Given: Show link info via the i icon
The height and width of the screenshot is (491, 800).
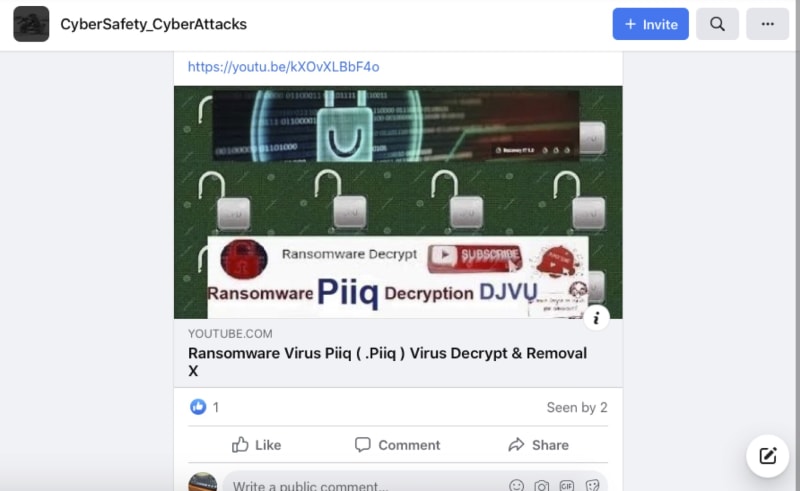Looking at the screenshot, I should coord(596,318).
